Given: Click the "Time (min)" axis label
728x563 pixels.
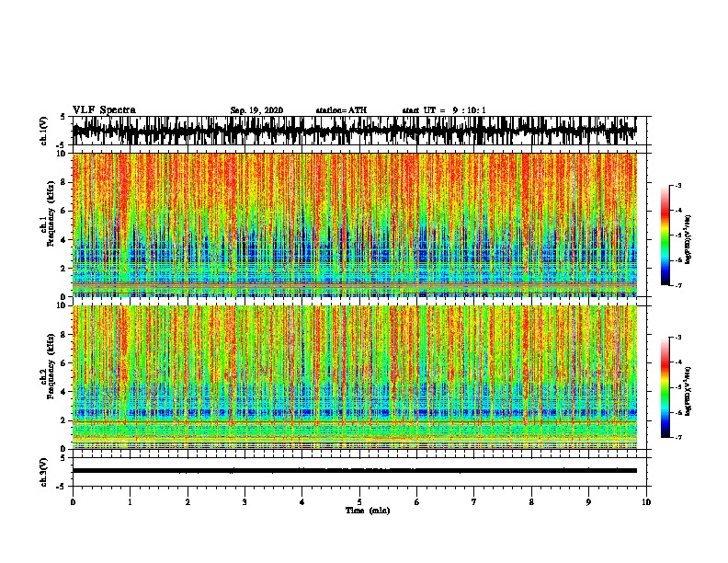Looking at the screenshot, I should 368,511.
